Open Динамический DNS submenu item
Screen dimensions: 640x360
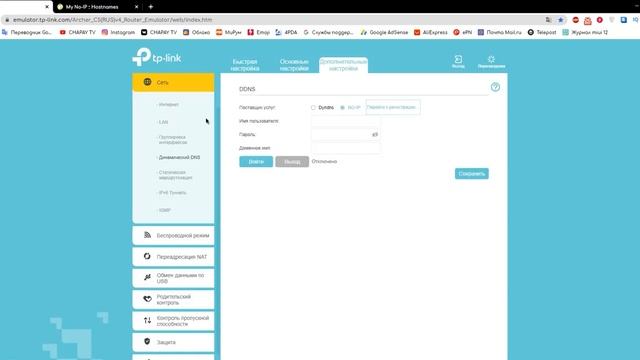179,157
